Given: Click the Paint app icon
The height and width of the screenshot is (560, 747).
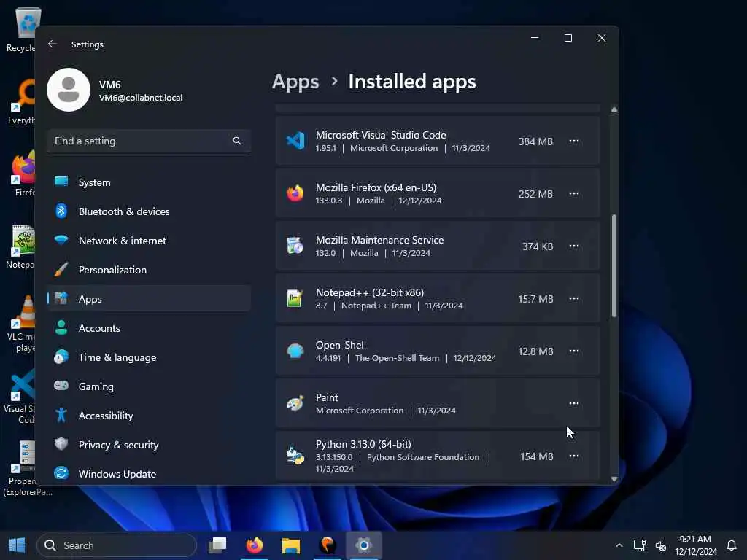Looking at the screenshot, I should (295, 403).
